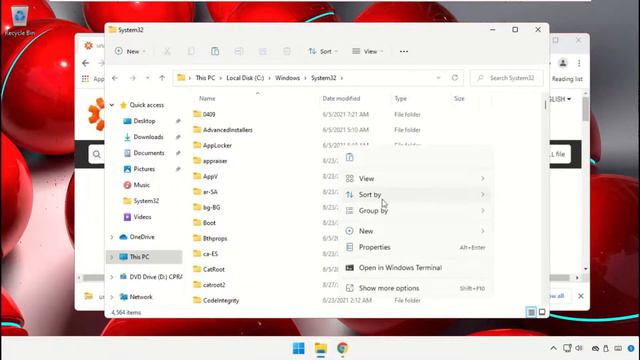Open the See more ellipsis menu
The height and width of the screenshot is (360, 640).
404,51
